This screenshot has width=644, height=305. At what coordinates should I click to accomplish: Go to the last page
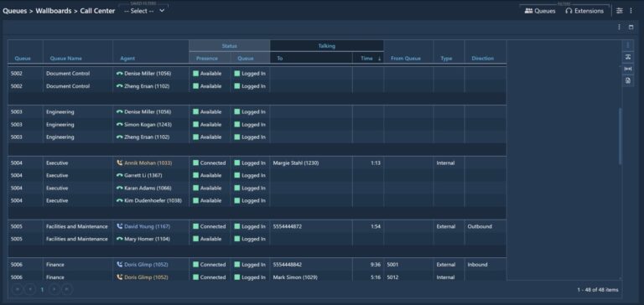(x=67, y=289)
